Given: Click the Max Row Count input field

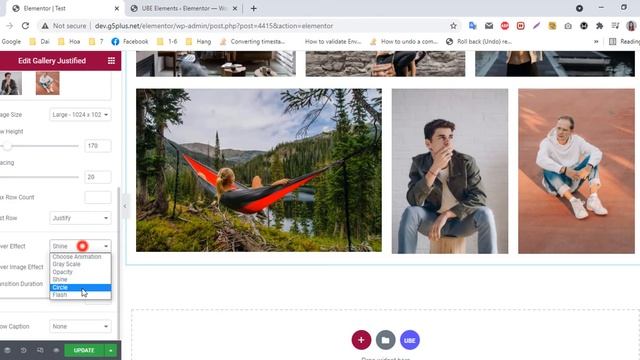Looking at the screenshot, I should coord(98,197).
